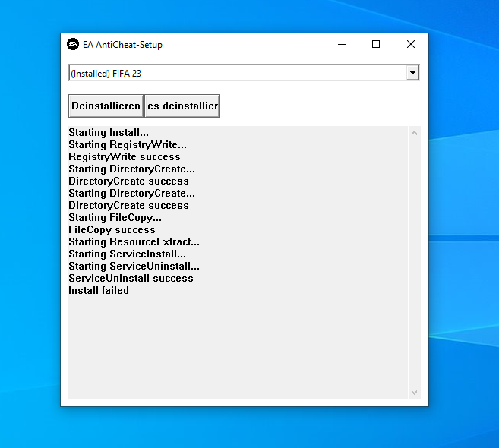The width and height of the screenshot is (499, 448).
Task: Click the 'Starting ResourceExtract...' log line
Action: (134, 241)
